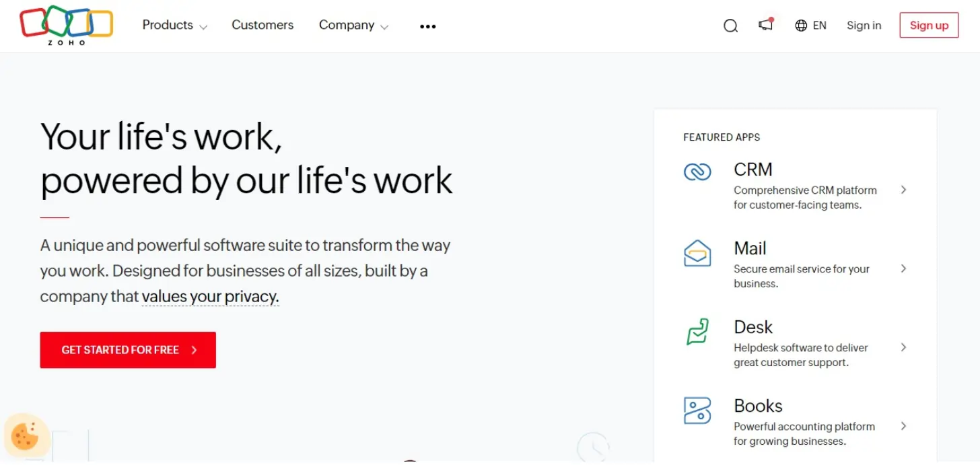Open the values your privacy link
This screenshot has height=465, width=980.
(210, 296)
